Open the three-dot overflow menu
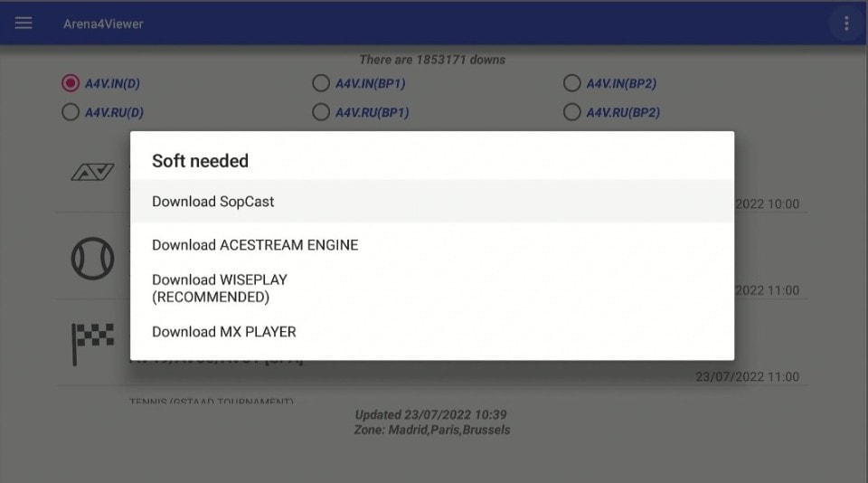Screen dimensions: 868x483 tap(846, 24)
